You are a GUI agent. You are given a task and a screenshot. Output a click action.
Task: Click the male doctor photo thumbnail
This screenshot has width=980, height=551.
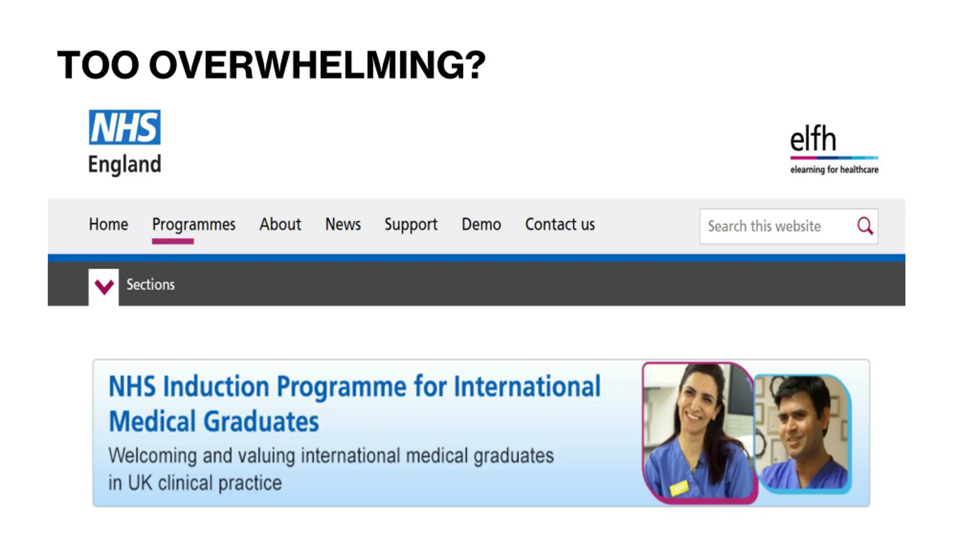click(803, 434)
